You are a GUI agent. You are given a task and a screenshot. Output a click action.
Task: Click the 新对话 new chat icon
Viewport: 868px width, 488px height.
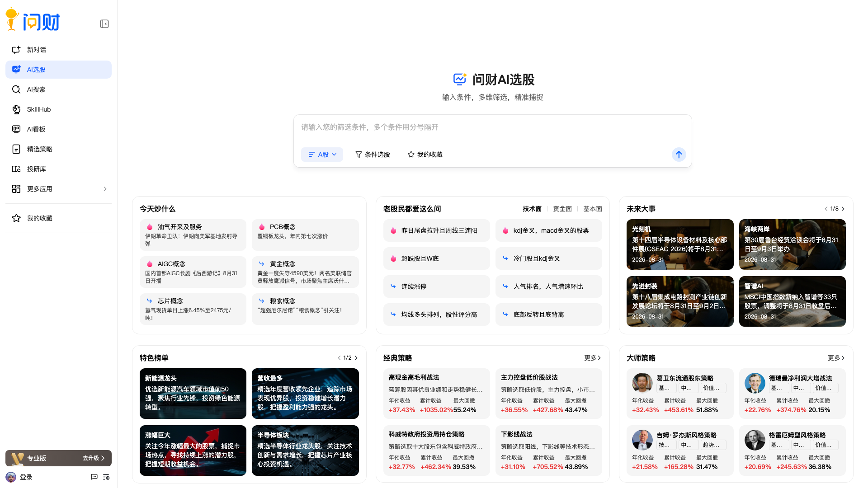(16, 50)
